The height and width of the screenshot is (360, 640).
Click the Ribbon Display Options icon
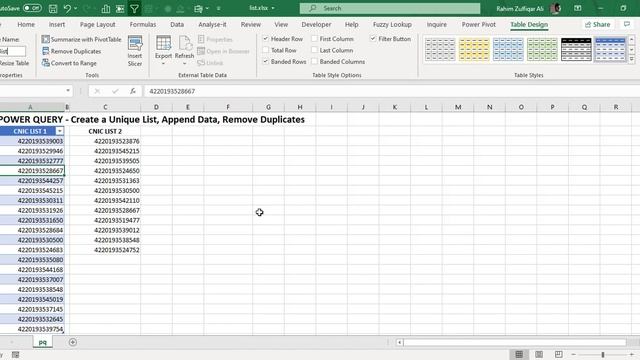point(578,8)
